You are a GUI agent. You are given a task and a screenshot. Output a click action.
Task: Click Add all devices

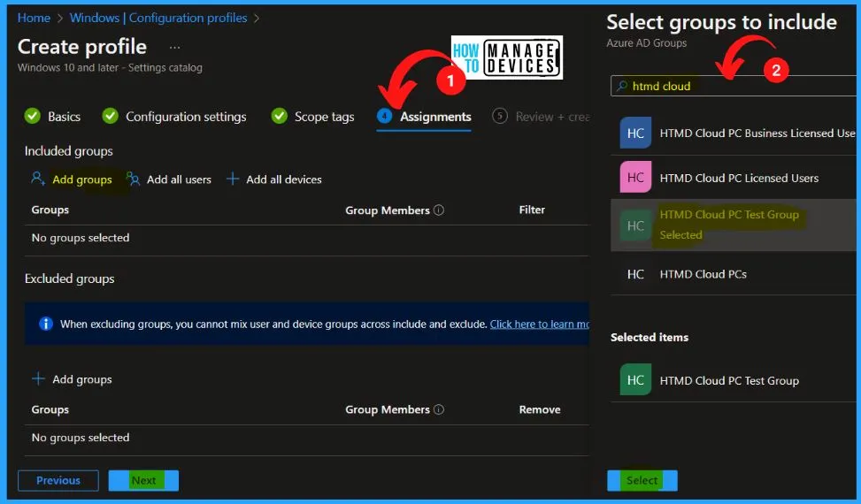pos(284,179)
